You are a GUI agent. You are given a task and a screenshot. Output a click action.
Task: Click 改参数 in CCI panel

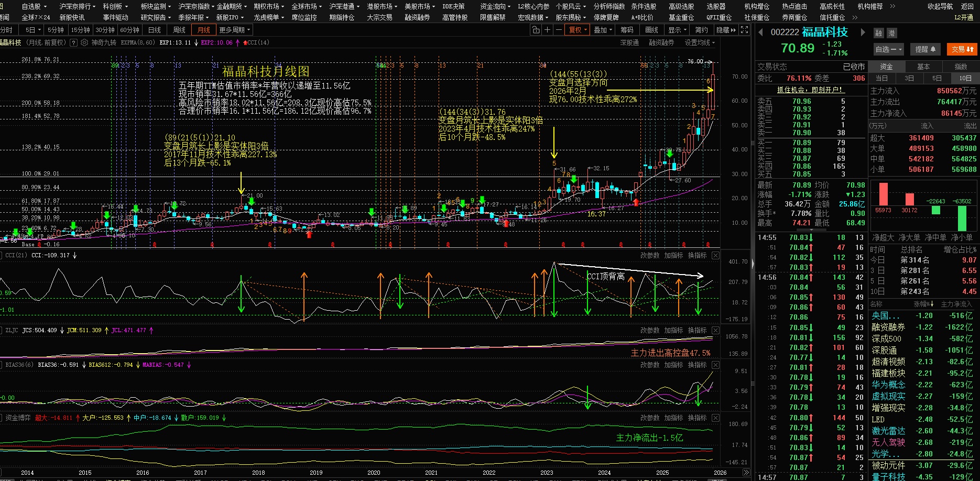(650, 255)
